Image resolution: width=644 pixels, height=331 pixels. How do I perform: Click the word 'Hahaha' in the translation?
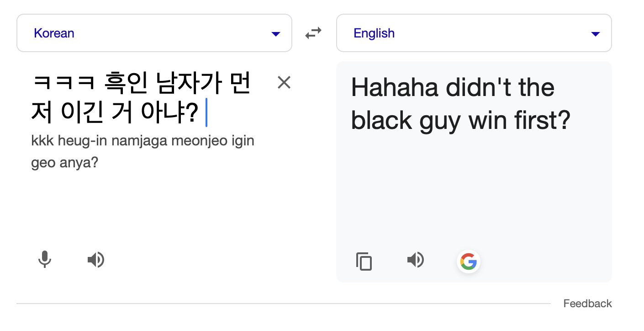pos(395,87)
